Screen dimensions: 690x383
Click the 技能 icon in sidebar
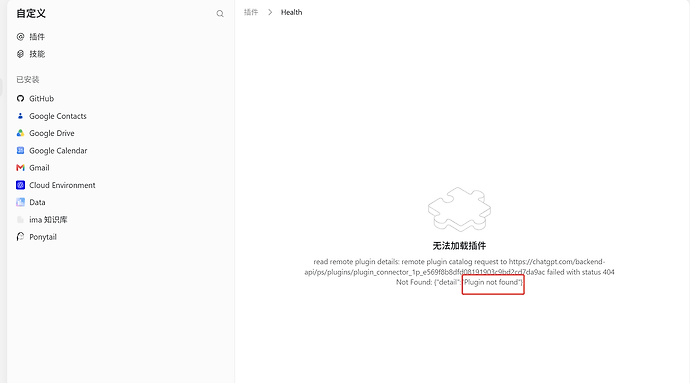(20, 54)
